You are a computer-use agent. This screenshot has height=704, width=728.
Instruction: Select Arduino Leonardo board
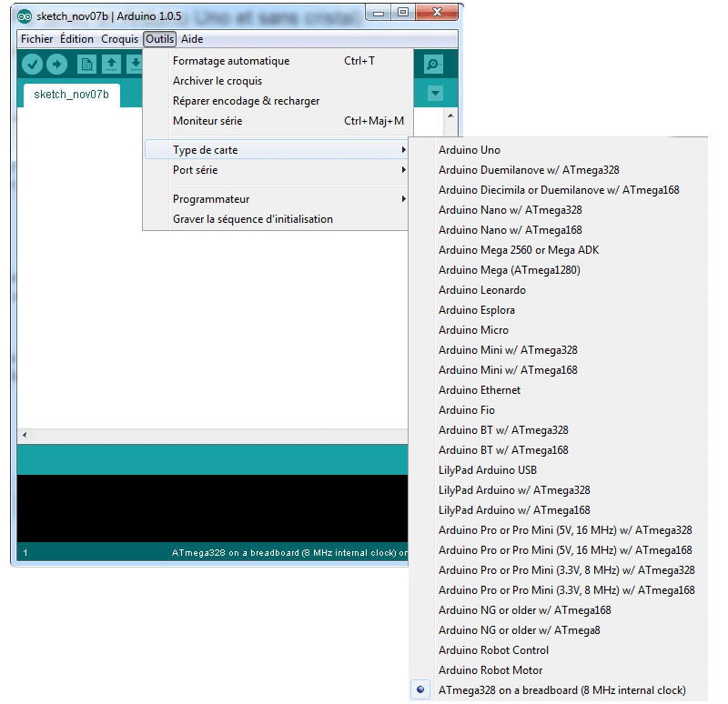click(x=559, y=290)
